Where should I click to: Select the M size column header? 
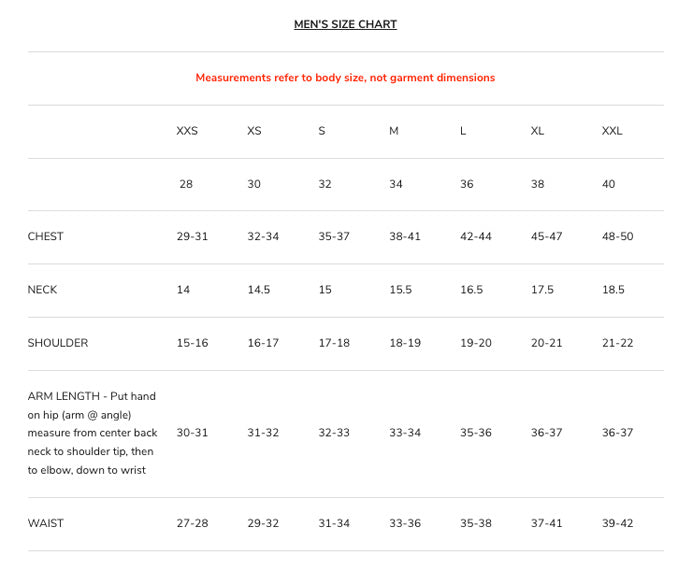point(394,131)
